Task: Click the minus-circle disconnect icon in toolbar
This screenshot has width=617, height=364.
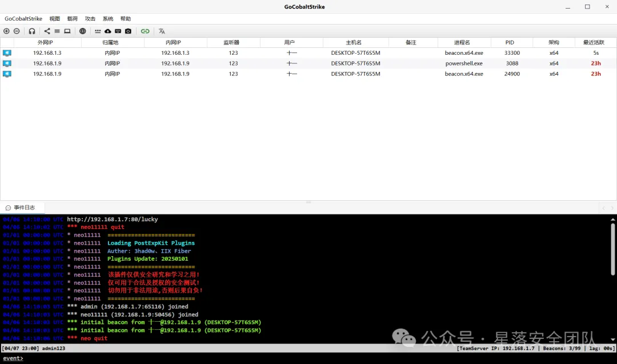Action: tap(17, 31)
